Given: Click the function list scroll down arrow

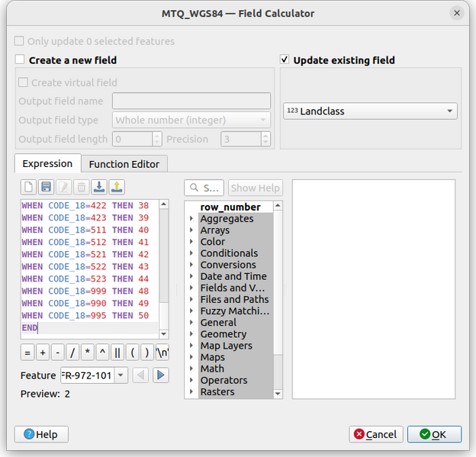Looking at the screenshot, I should [278, 394].
